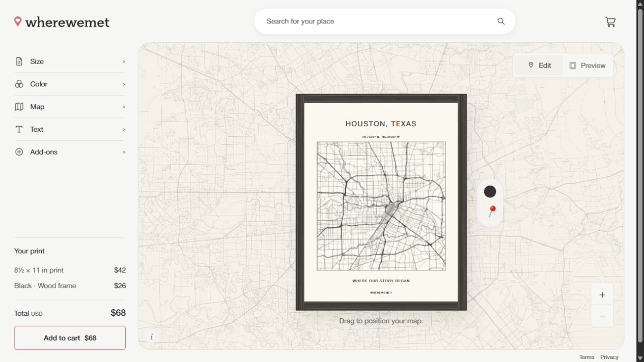Viewport: 644px width, 362px height.
Task: Click the Black · Wood frame line
Action: 45,286
